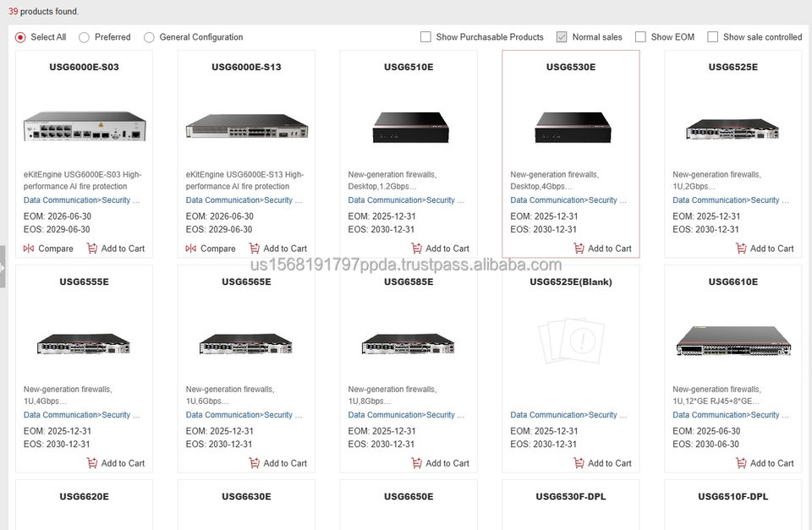
Task: View the USG6510E product image
Action: click(411, 128)
